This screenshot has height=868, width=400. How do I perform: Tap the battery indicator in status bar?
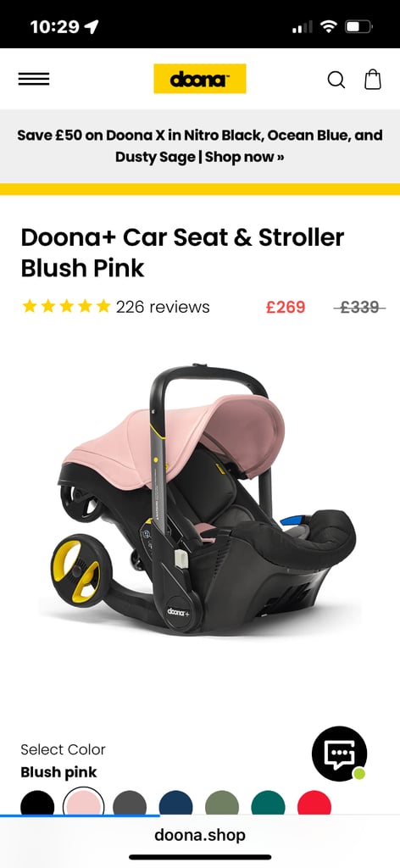pos(359,26)
